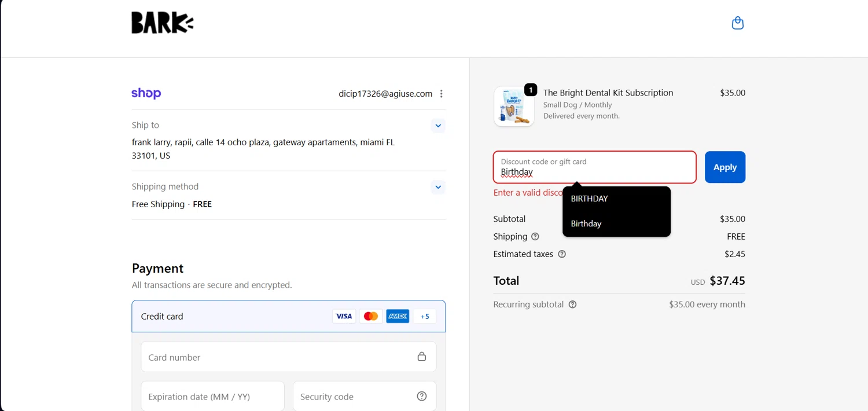This screenshot has width=868, height=411.
Task: Click the Small Dog / Monthly text
Action: pos(578,105)
